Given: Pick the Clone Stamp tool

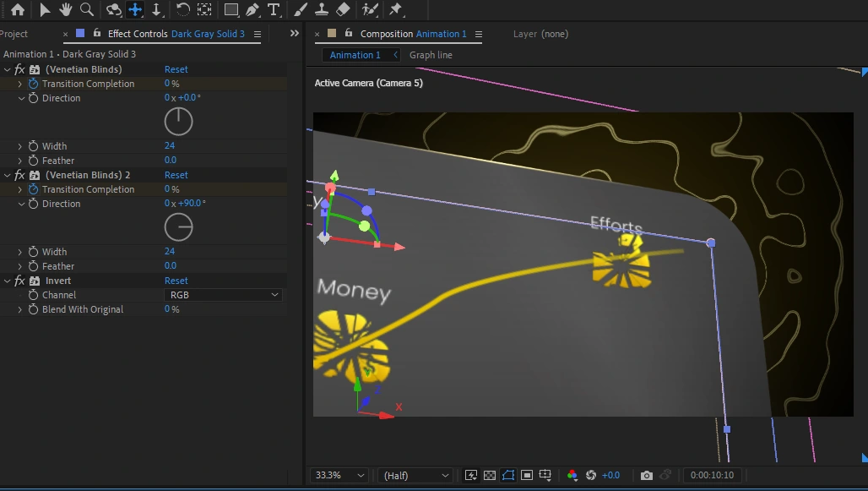Looking at the screenshot, I should click(321, 10).
